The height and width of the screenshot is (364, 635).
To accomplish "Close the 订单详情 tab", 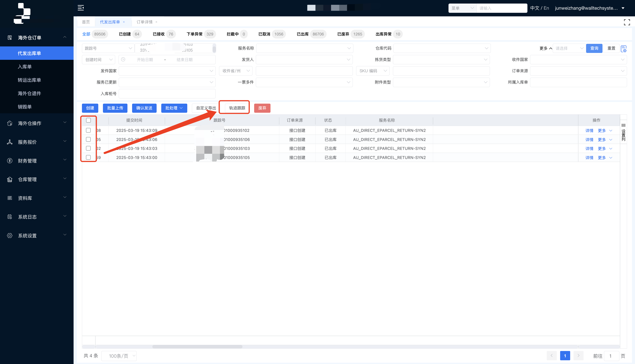I will pos(156,22).
